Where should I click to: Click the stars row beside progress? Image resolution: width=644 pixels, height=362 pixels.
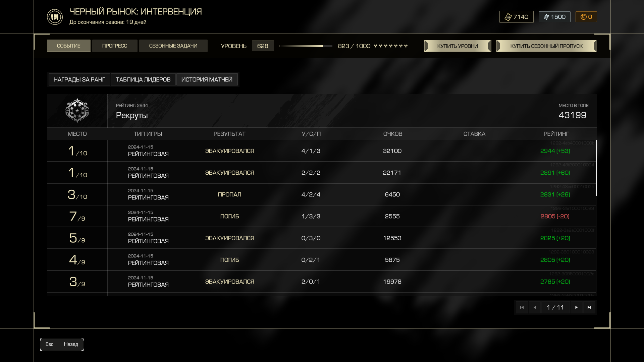point(391,46)
